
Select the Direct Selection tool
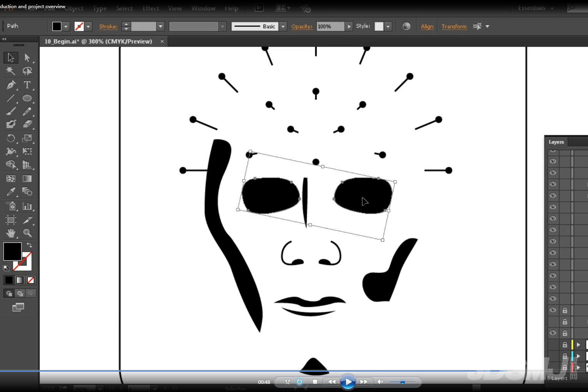point(27,57)
